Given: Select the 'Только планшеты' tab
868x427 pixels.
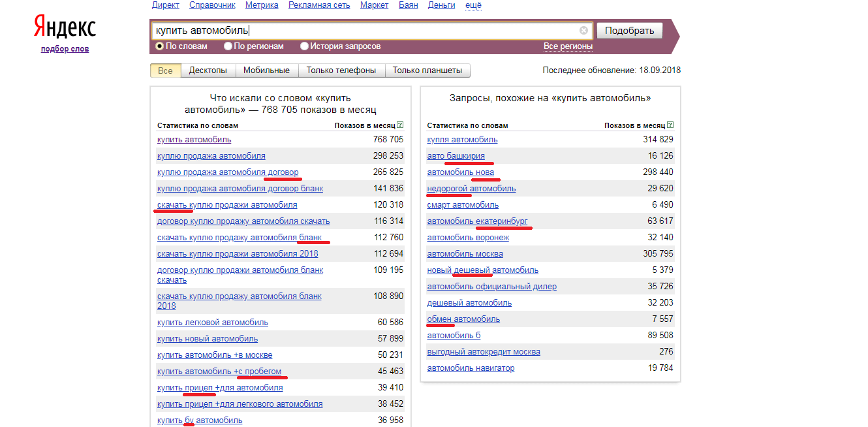Looking at the screenshot, I should [427, 71].
